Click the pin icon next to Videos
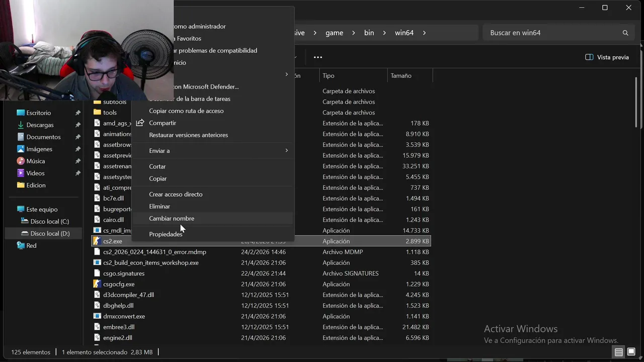Screen dimensions: 644x362 pyautogui.click(x=77, y=173)
